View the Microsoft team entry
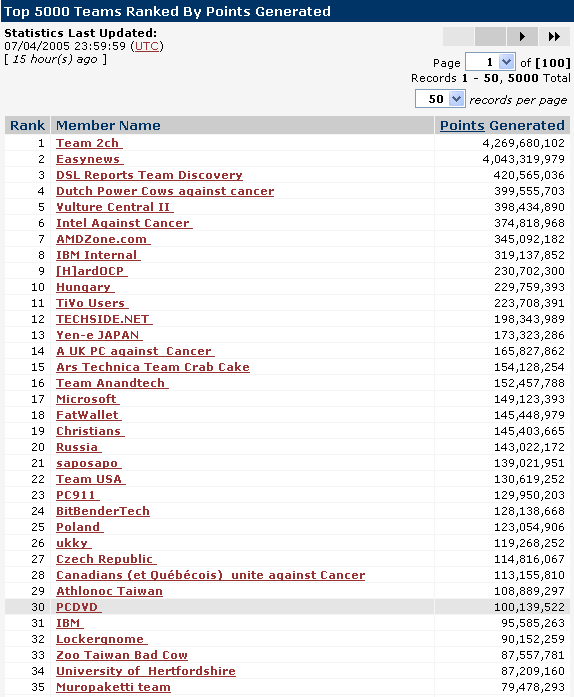This screenshot has height=697, width=574. tap(86, 399)
